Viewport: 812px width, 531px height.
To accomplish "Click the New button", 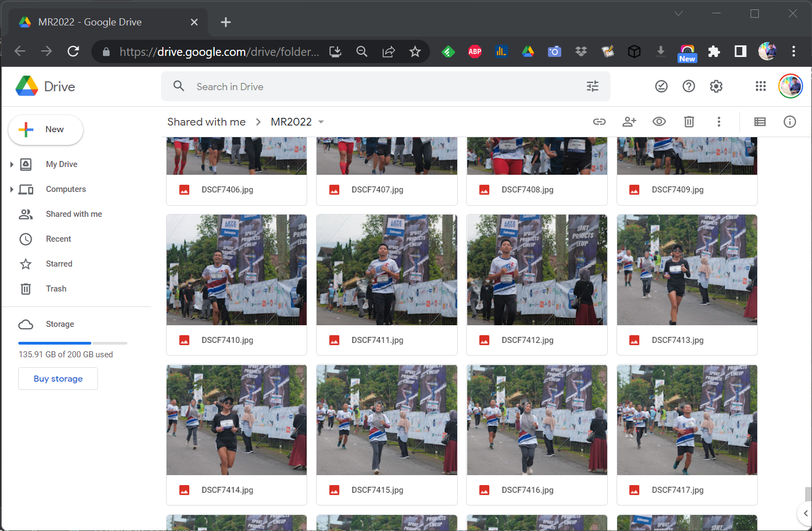I will pyautogui.click(x=46, y=129).
